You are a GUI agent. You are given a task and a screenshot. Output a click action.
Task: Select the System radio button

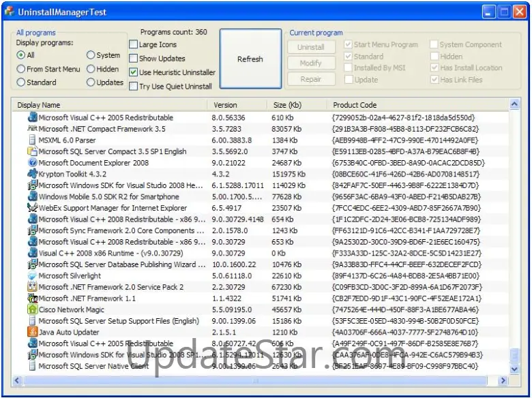coord(91,55)
